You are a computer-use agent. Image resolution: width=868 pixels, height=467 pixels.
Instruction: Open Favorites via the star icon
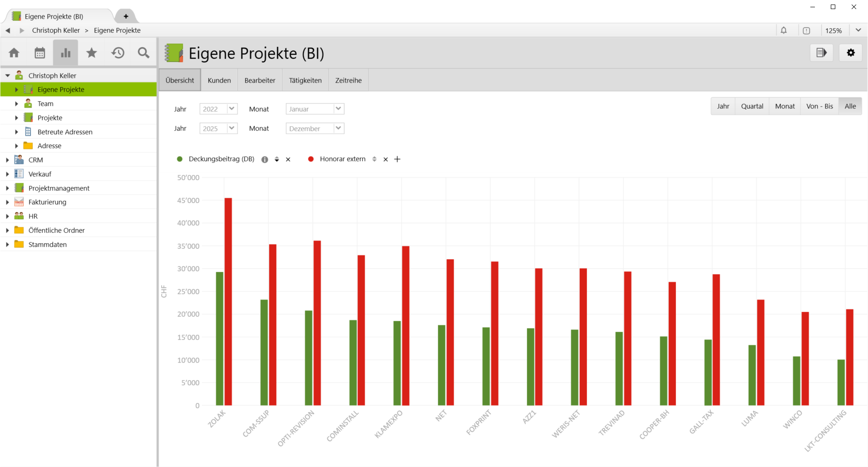[92, 53]
